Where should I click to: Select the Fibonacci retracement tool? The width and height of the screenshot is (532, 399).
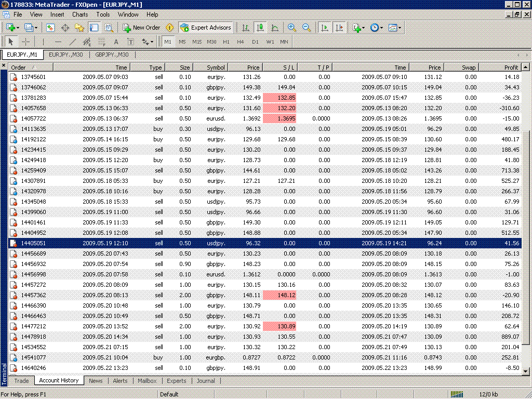click(101, 42)
